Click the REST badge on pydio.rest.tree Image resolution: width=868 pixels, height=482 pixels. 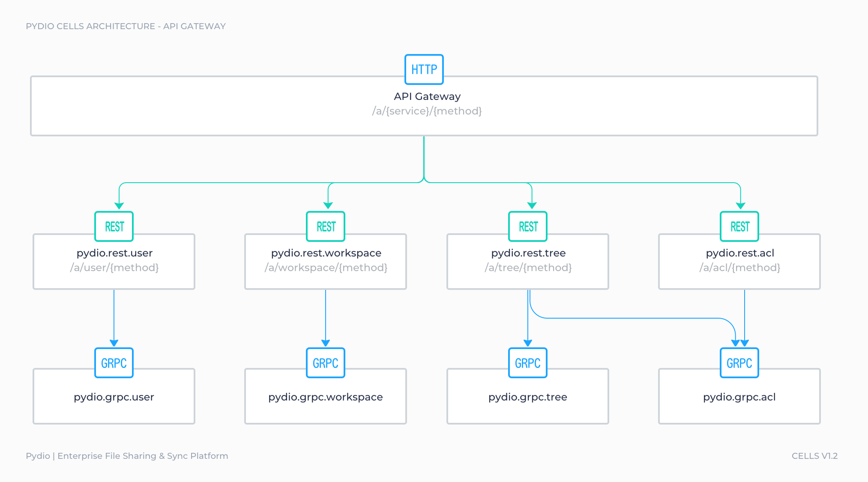click(x=528, y=226)
